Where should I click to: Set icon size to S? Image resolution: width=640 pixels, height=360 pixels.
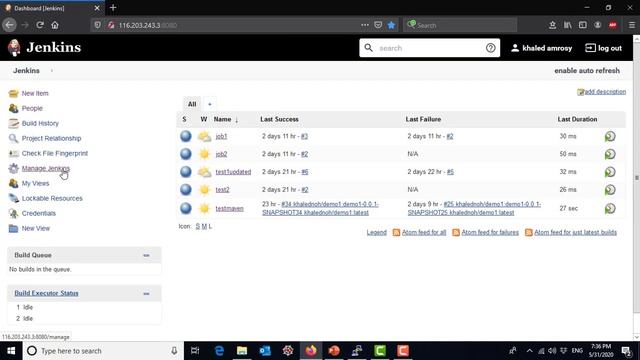coord(198,226)
